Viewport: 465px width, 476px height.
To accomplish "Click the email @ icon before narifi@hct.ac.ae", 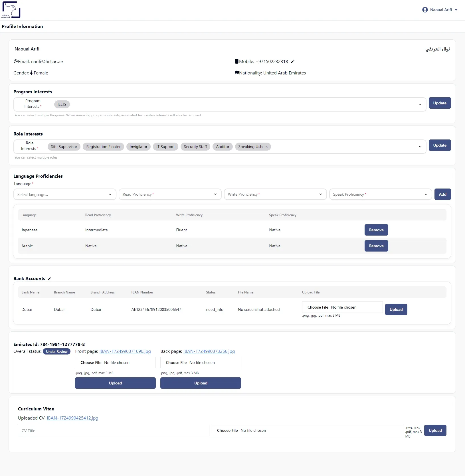I will click(x=15, y=61).
